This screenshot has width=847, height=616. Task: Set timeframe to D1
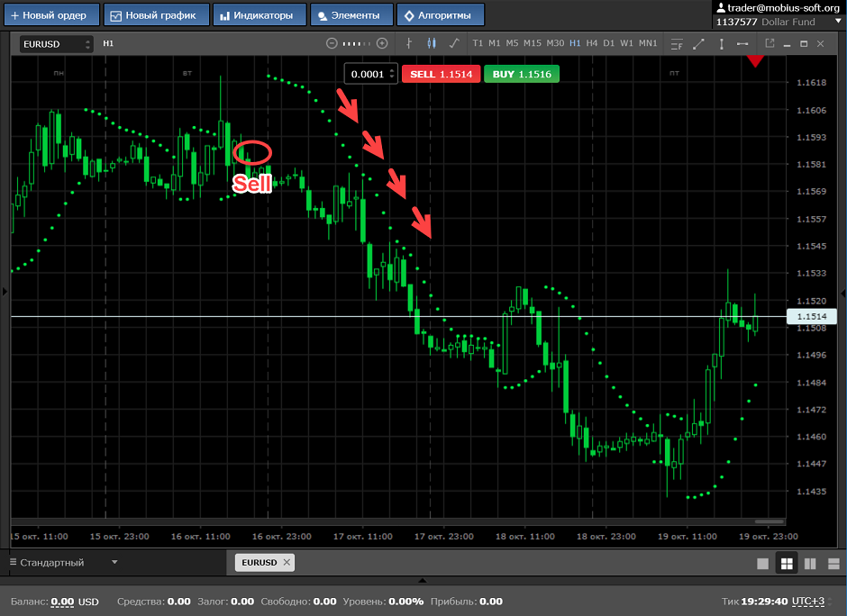[x=609, y=43]
